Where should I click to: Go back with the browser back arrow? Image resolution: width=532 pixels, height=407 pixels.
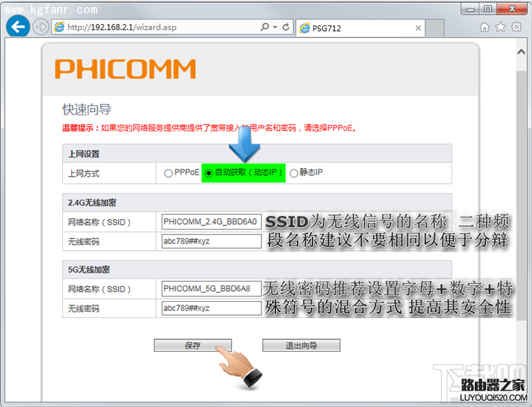[x=18, y=26]
